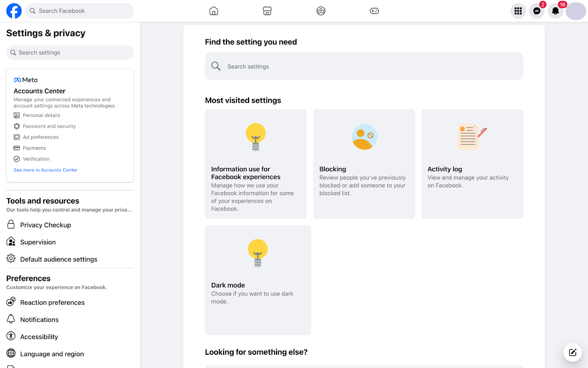Click the magnifier icon in main search box

(x=216, y=66)
